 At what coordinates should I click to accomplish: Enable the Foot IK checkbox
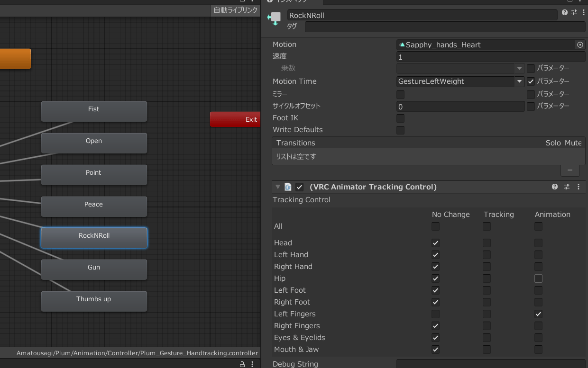click(400, 118)
